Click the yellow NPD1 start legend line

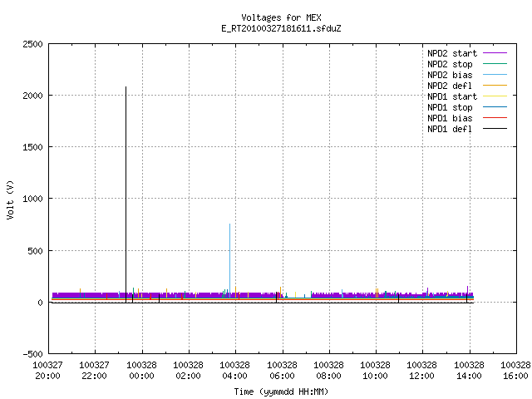495,96
